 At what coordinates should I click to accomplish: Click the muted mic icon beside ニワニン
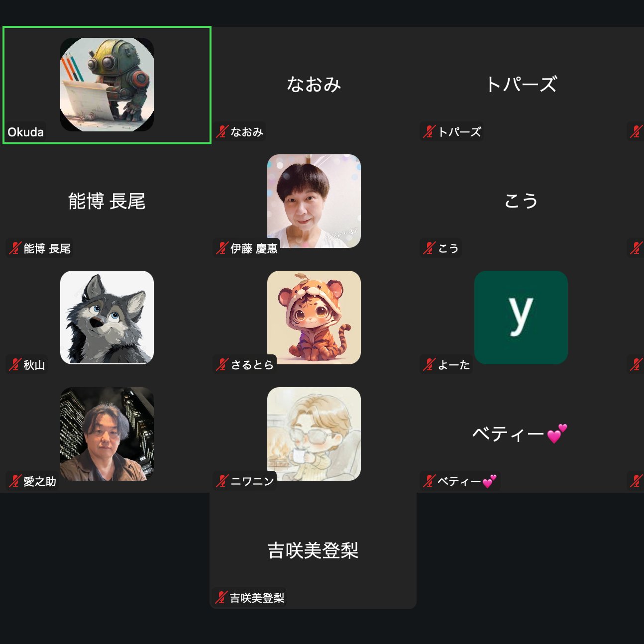pyautogui.click(x=222, y=481)
